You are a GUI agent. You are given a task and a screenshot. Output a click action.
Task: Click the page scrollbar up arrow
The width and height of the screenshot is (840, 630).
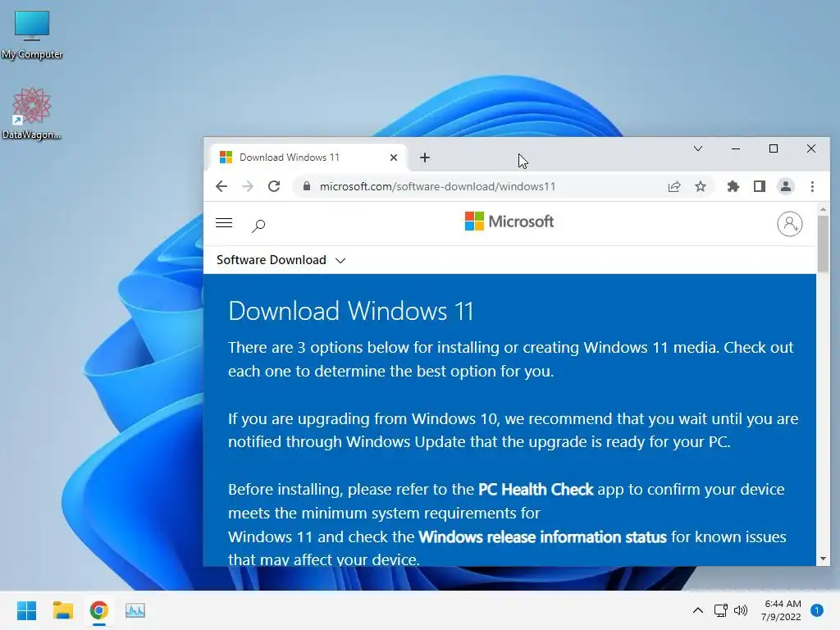tap(823, 209)
